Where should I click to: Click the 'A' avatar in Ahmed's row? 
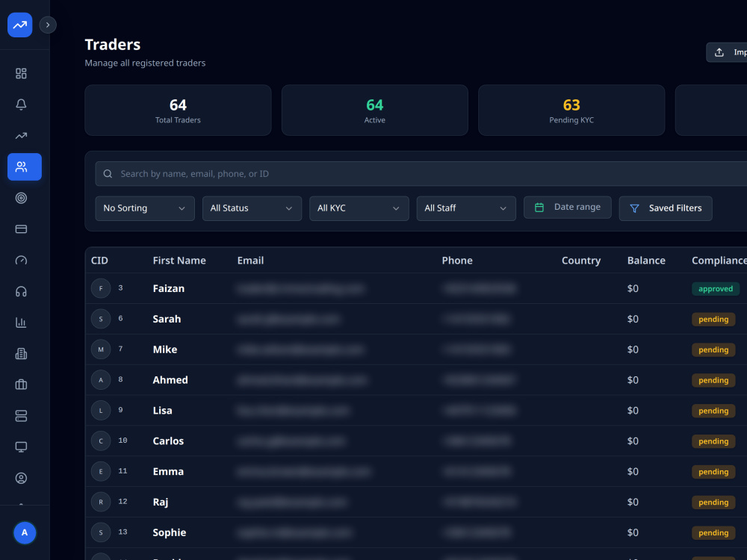[101, 379]
